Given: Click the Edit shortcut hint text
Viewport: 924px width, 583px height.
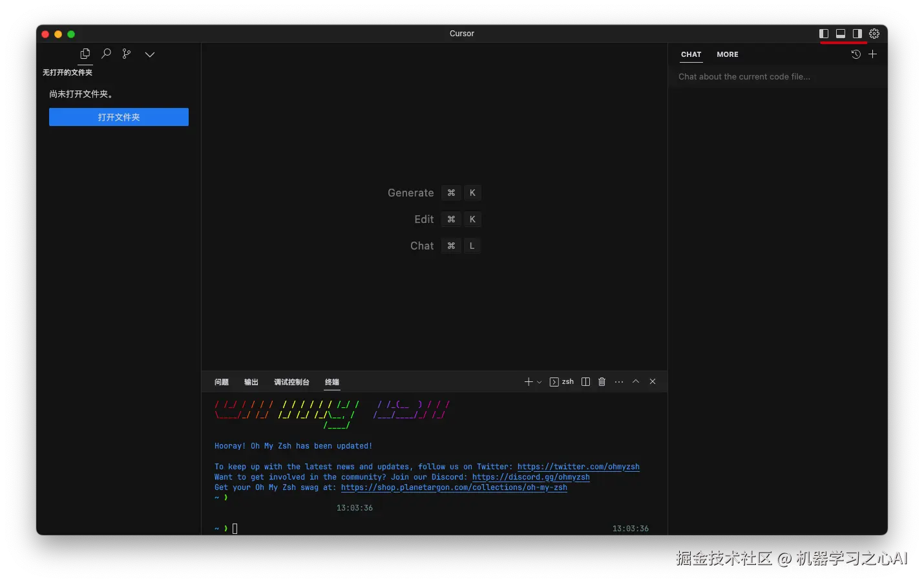Looking at the screenshot, I should (424, 219).
